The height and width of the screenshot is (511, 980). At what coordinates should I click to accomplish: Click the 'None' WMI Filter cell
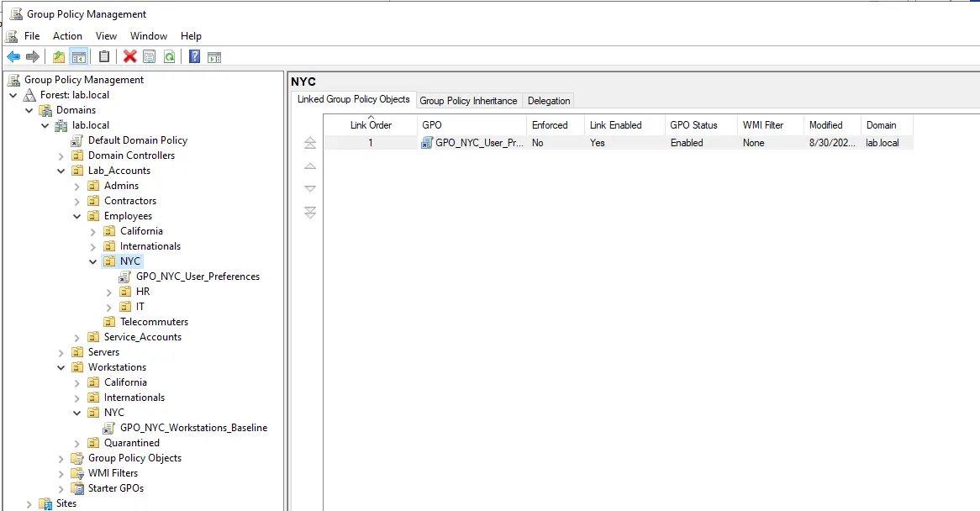753,143
